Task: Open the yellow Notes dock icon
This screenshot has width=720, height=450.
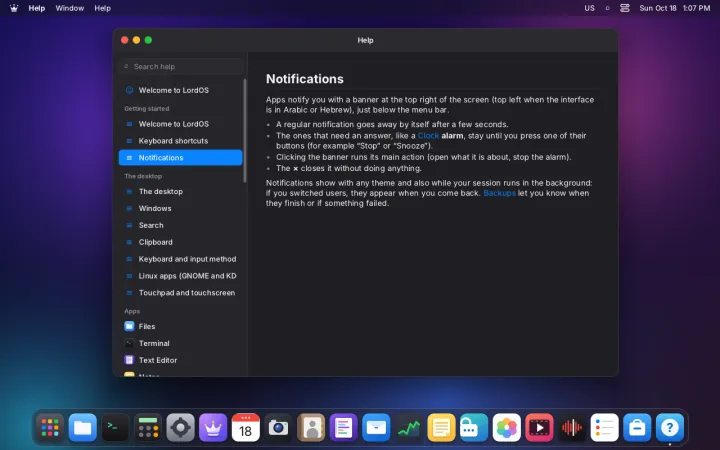Action: tap(441, 428)
